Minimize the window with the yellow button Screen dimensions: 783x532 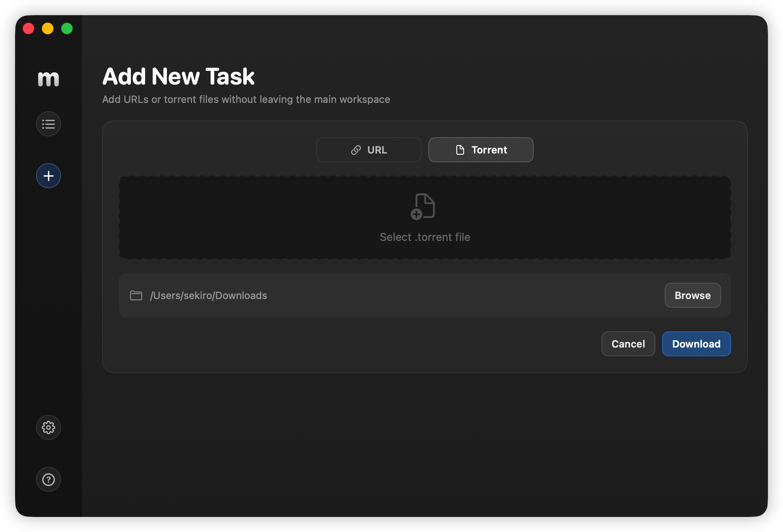[x=48, y=28]
